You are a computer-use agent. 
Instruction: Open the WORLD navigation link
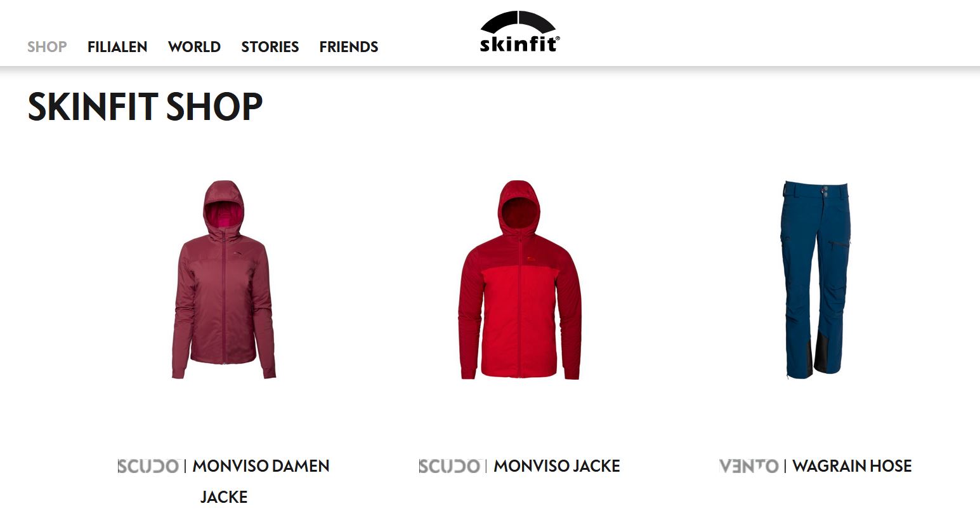click(x=194, y=47)
